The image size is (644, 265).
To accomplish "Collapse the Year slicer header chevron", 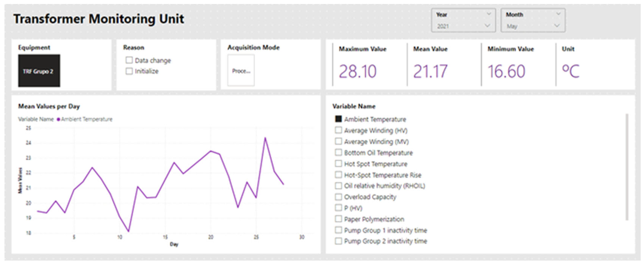I will click(489, 14).
